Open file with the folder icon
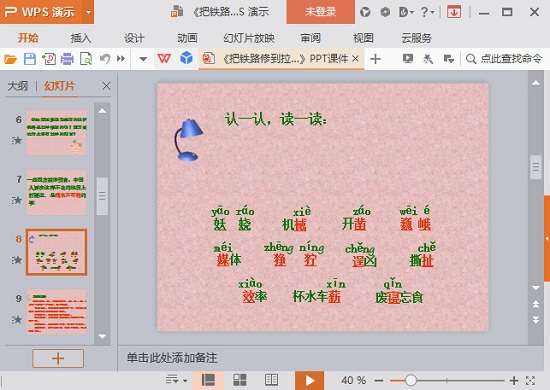This screenshot has width=550, height=390. (11, 59)
